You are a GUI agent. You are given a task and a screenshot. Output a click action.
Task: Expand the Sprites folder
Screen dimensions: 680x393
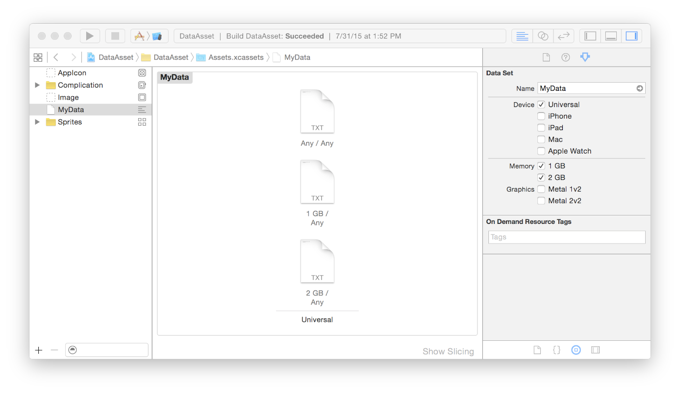click(x=37, y=122)
